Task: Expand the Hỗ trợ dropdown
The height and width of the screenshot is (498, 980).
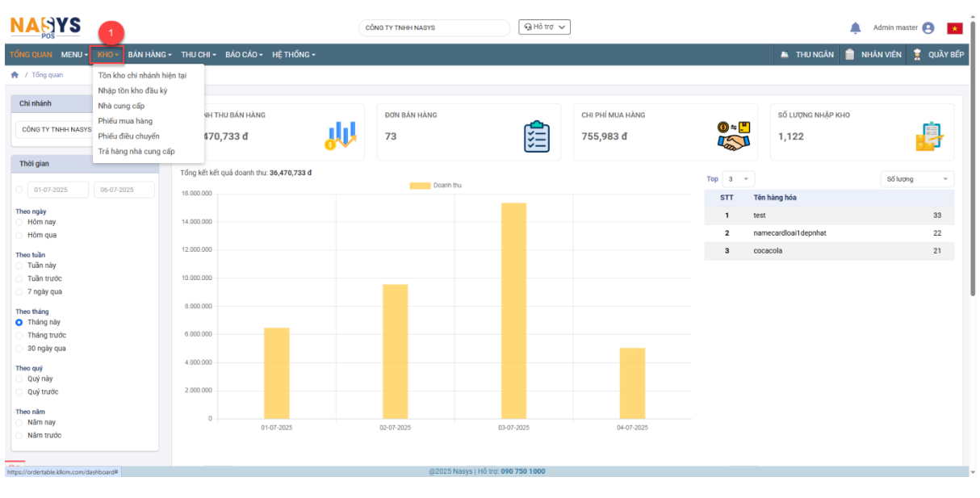Action: point(544,27)
